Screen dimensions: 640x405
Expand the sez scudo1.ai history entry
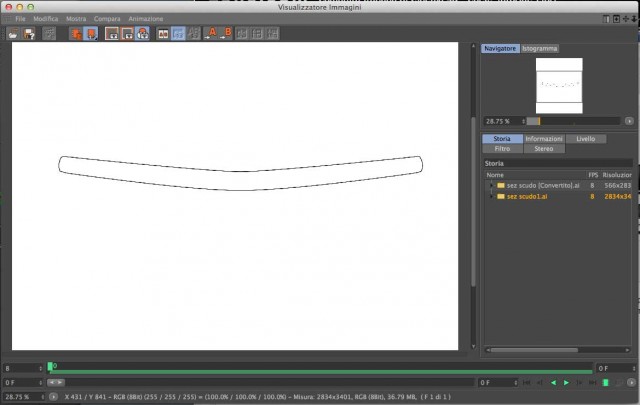pos(491,196)
